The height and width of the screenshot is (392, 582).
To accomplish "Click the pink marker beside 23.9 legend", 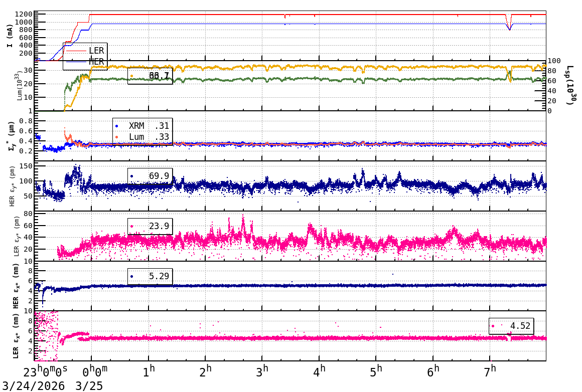I will [x=132, y=226].
